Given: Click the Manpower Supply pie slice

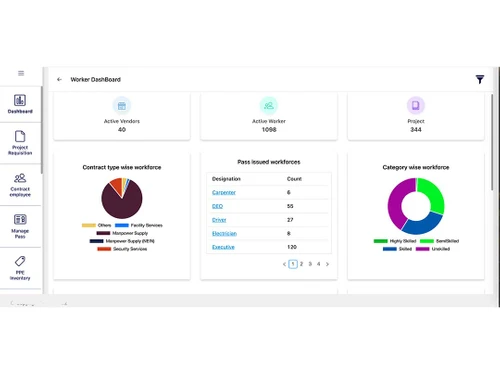Looking at the screenshot, I should (122, 207).
